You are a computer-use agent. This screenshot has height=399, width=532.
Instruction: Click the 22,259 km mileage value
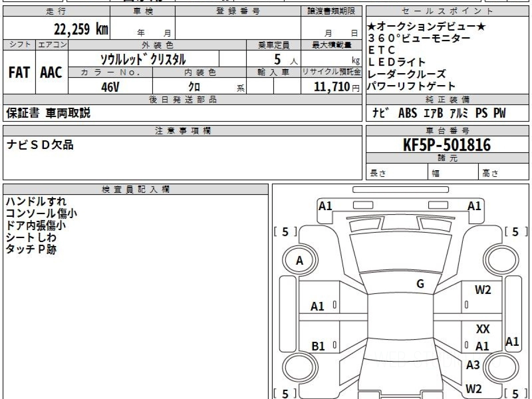[x=81, y=29]
